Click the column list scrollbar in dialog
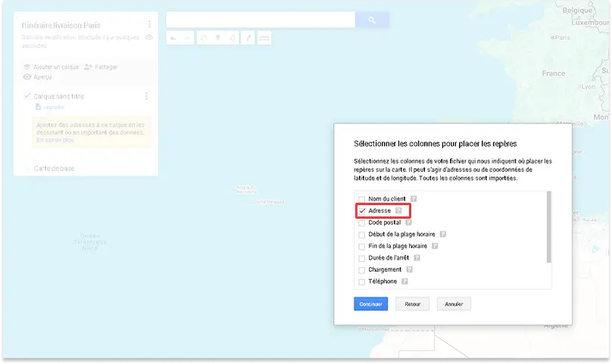Viewport: 612px width, 364px height. coord(549,227)
